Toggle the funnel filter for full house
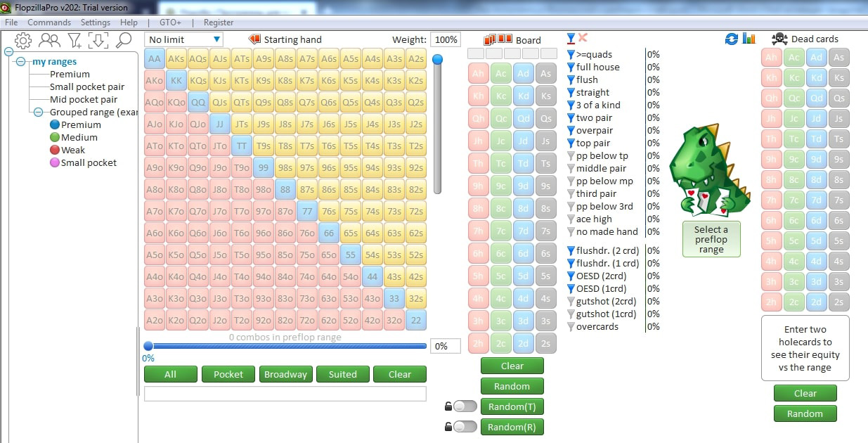This screenshot has width=868, height=443. (x=571, y=68)
